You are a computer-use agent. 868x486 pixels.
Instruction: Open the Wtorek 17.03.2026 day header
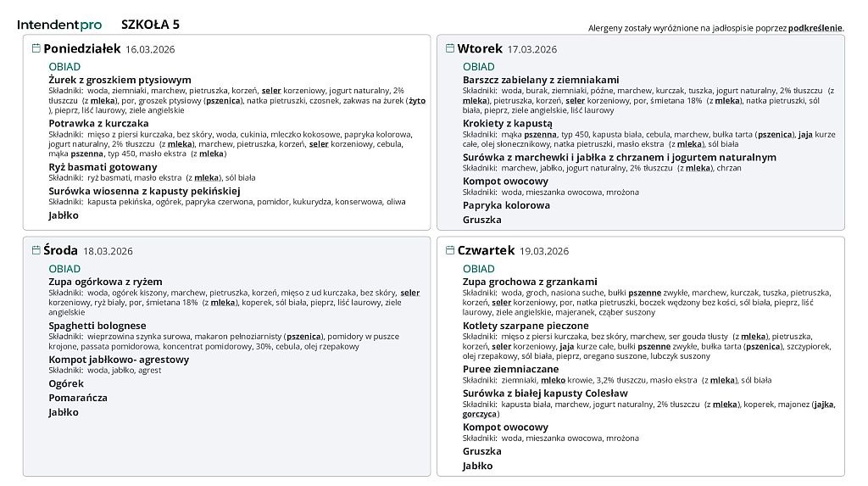507,49
